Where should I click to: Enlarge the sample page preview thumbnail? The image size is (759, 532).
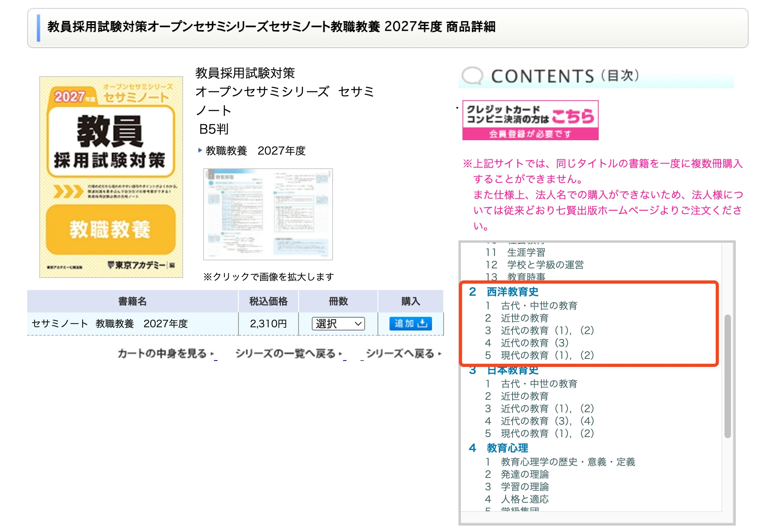[268, 214]
